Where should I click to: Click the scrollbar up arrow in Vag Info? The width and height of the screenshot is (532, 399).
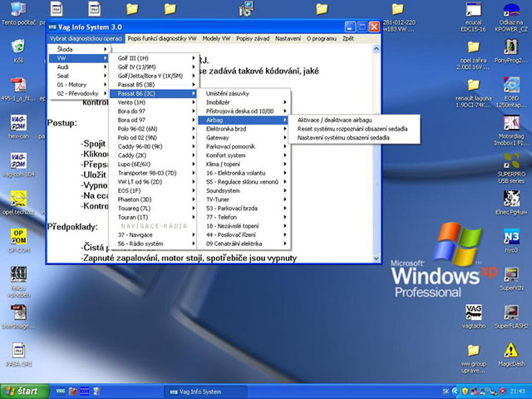[376, 49]
